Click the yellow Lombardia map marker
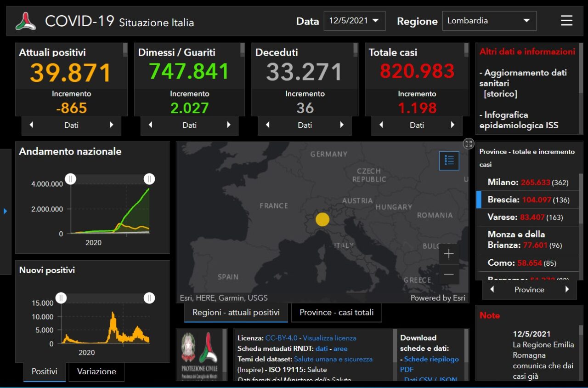The height and width of the screenshot is (388, 588). tap(322, 219)
